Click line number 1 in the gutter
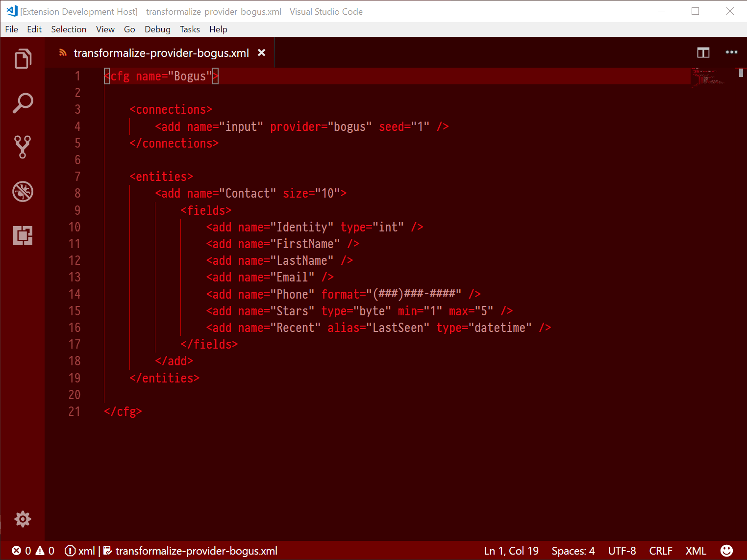This screenshot has height=560, width=747. tap(77, 76)
